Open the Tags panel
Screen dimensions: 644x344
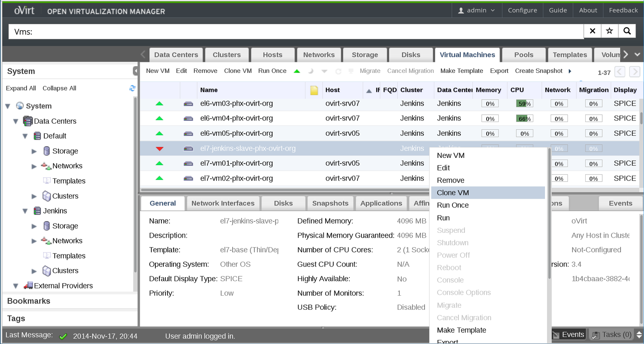pos(70,318)
